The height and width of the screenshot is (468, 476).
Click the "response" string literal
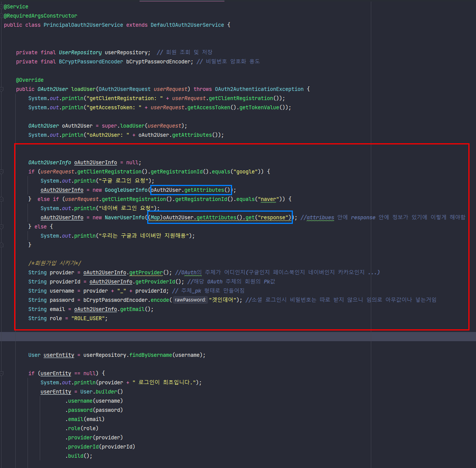[x=273, y=217]
